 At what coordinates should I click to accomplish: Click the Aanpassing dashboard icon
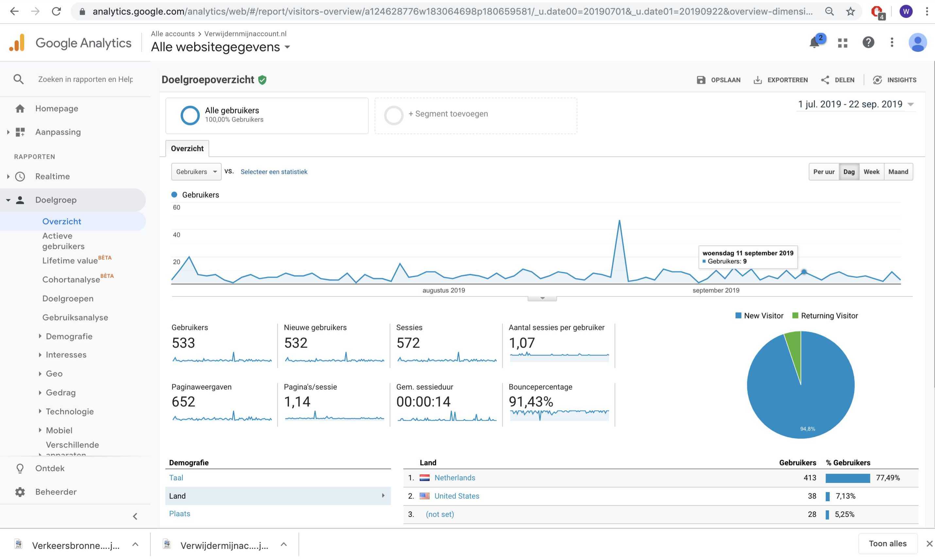(20, 132)
